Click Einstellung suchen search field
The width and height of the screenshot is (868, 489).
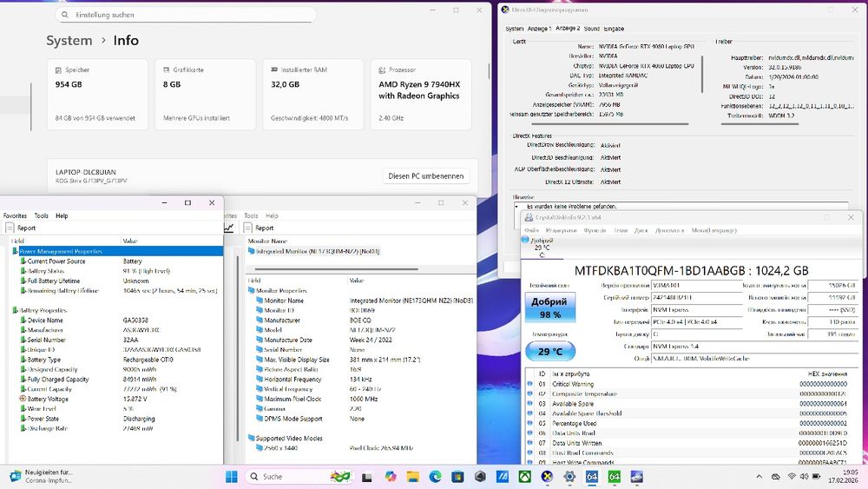tap(186, 15)
